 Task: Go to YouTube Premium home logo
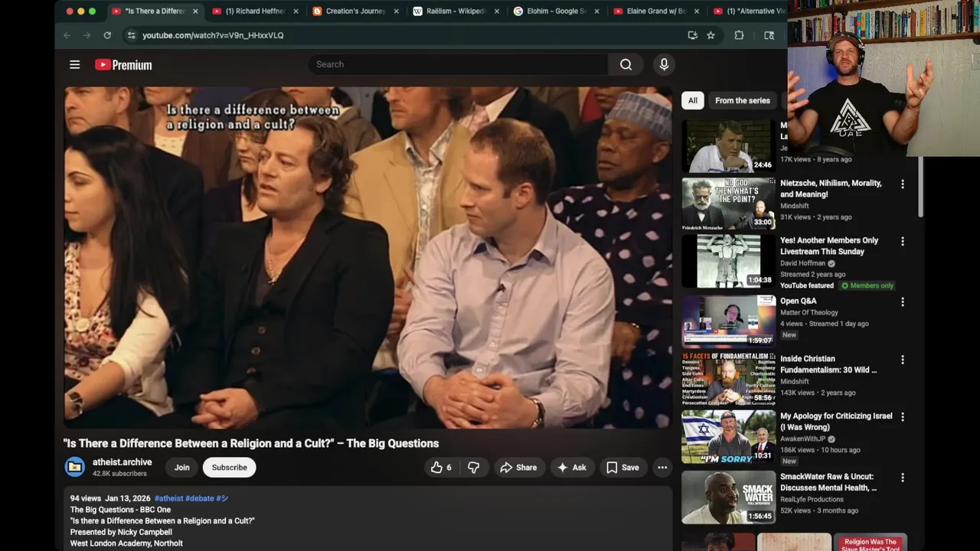tap(123, 65)
